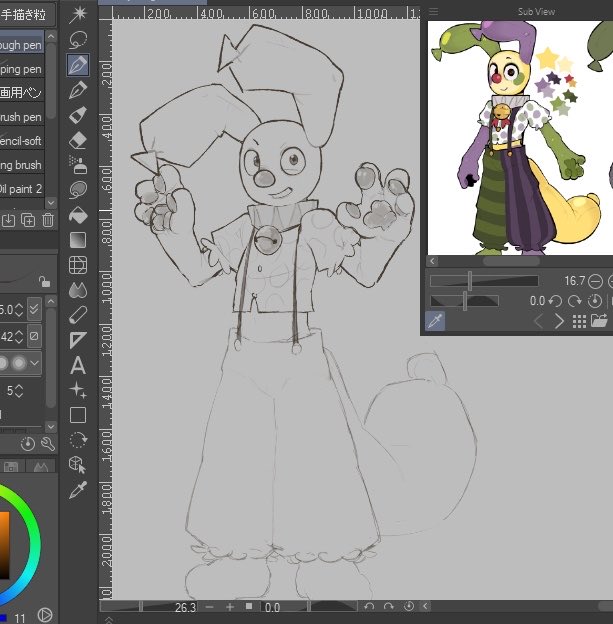This screenshot has height=624, width=613.
Task: Toggle the brush graph lock icon
Action: coord(44,281)
